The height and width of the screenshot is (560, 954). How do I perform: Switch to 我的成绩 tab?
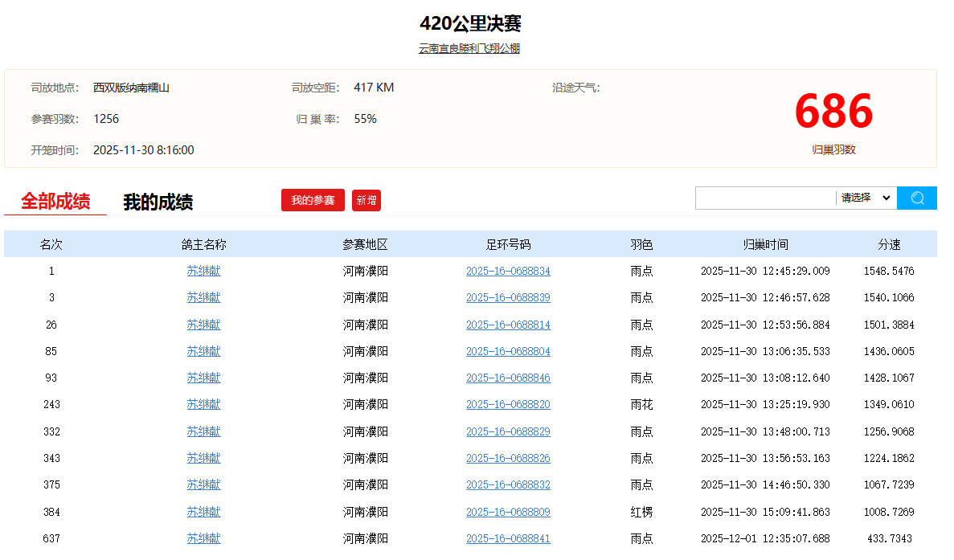click(158, 202)
